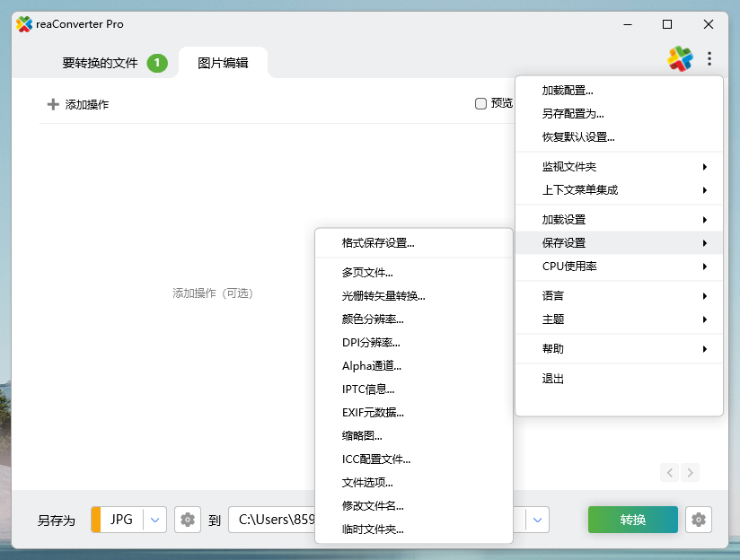Open 临时文件夹... submenu entry
Viewport: 740px width, 560px height.
tap(414, 529)
